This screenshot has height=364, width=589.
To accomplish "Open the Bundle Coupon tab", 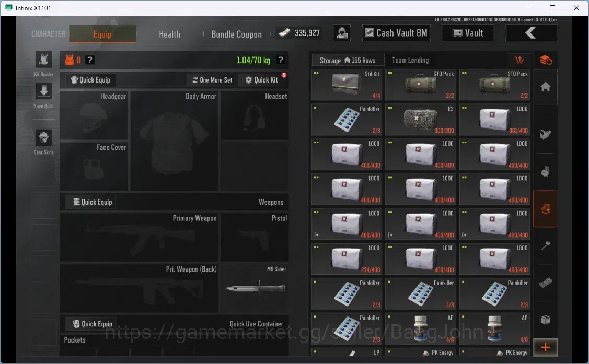I will [237, 34].
